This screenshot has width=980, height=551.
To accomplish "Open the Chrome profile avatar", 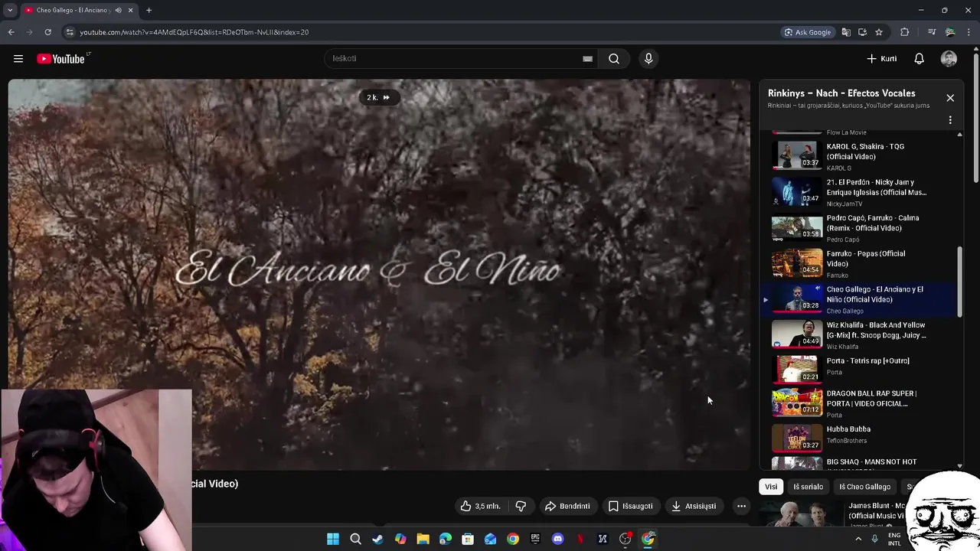I will [x=950, y=32].
